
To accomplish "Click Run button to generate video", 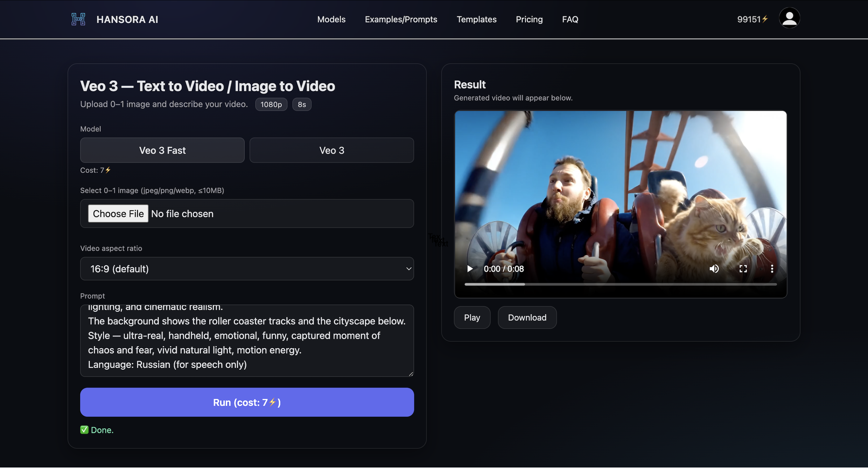I will point(247,402).
